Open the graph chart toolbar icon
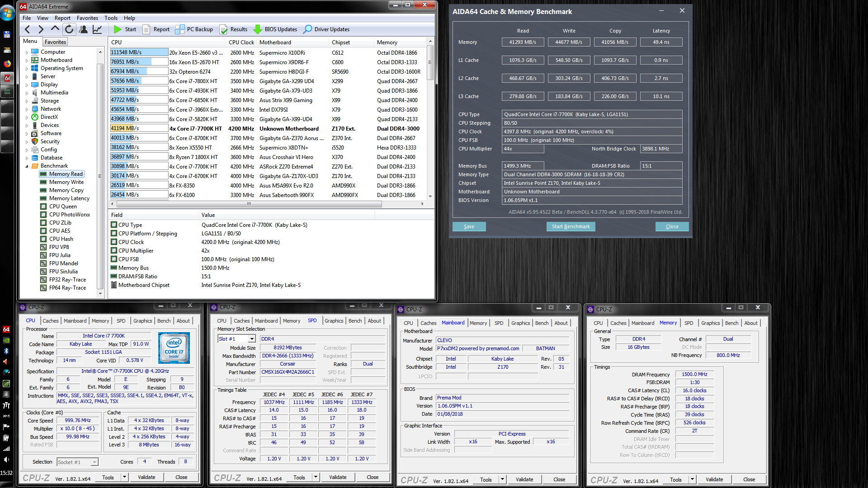868x488 pixels. pos(97,29)
